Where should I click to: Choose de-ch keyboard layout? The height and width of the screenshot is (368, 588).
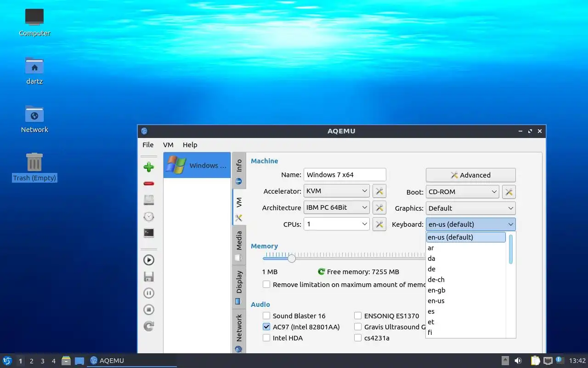[x=466, y=280]
